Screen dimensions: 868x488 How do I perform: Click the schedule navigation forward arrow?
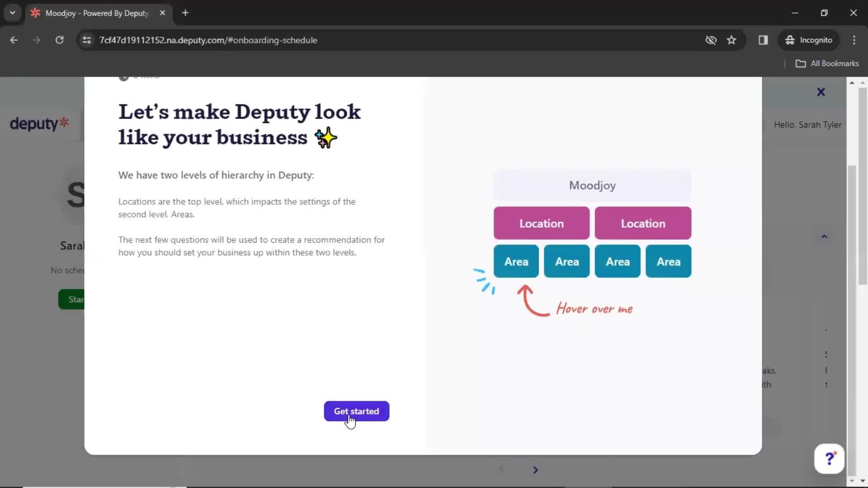(x=535, y=470)
